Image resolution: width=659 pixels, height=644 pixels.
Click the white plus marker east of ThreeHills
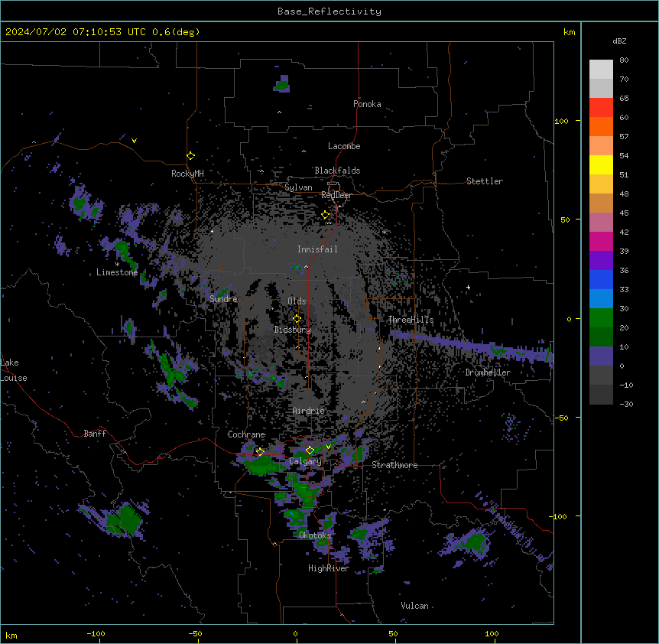pos(468,287)
